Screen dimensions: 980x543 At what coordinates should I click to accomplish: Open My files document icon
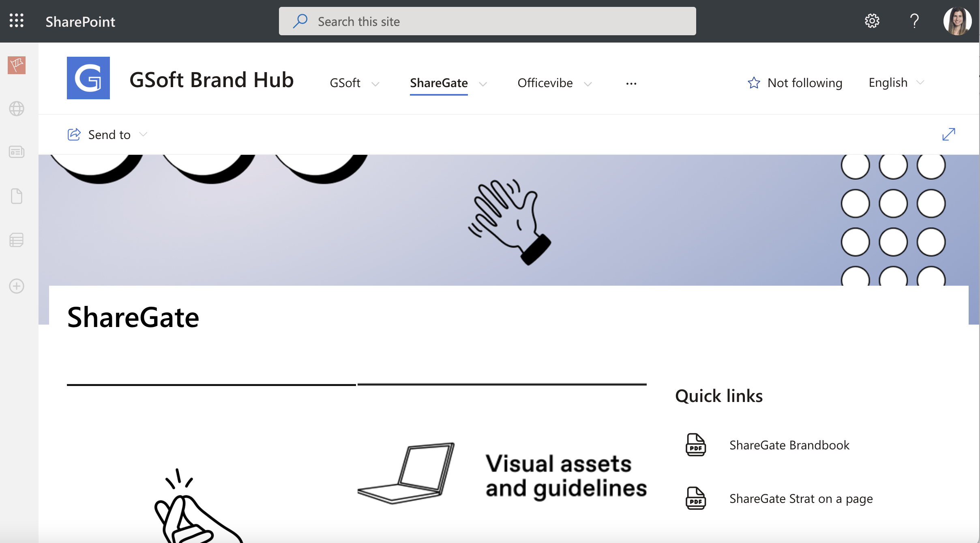pos(17,196)
